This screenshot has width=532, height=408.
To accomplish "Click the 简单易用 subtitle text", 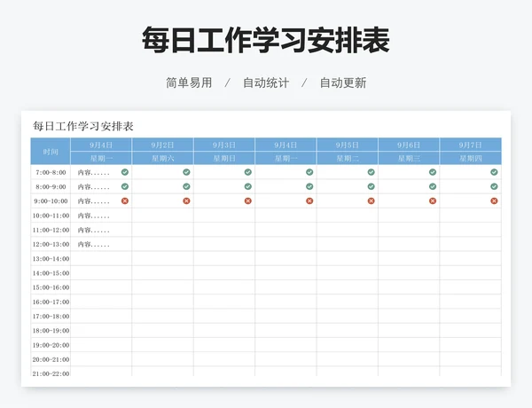I will pyautogui.click(x=189, y=82).
